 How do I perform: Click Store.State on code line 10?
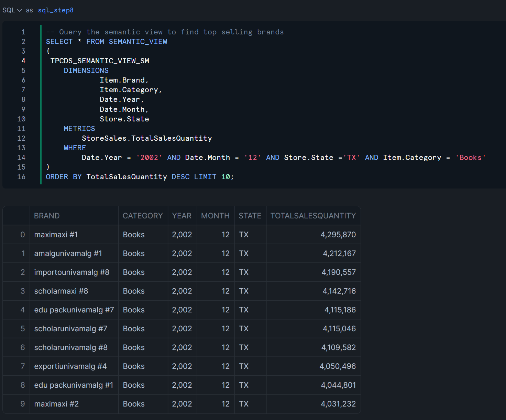[x=124, y=119]
